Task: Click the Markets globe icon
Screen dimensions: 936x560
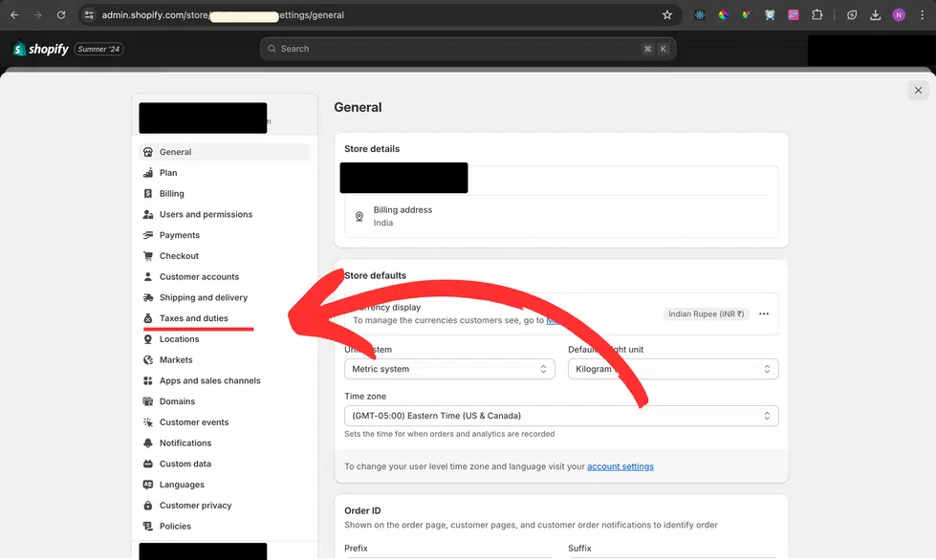Action: coord(149,359)
